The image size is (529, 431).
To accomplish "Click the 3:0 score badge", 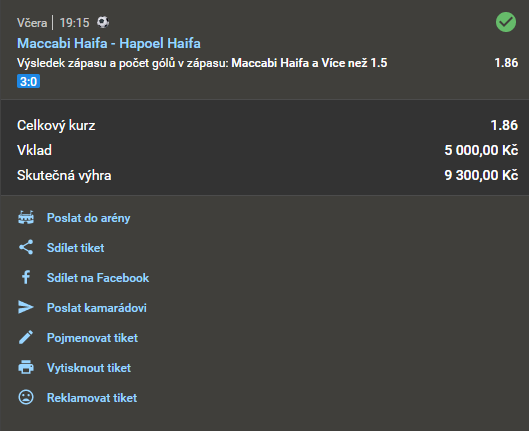I will coord(28,81).
